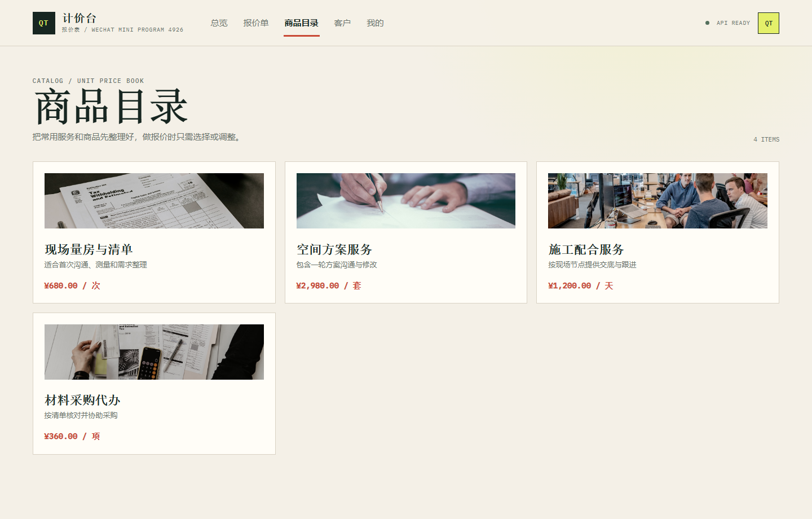Go to the 总览 tab
The image size is (812, 519).
[x=219, y=23]
